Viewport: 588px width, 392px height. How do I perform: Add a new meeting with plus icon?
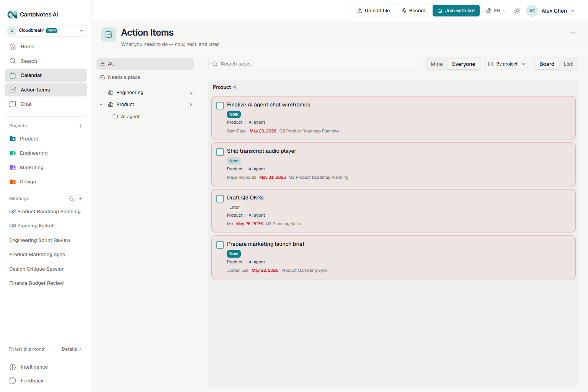coord(81,199)
